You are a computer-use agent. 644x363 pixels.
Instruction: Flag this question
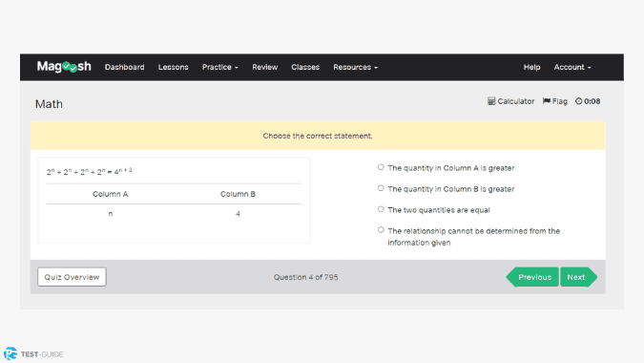(555, 101)
